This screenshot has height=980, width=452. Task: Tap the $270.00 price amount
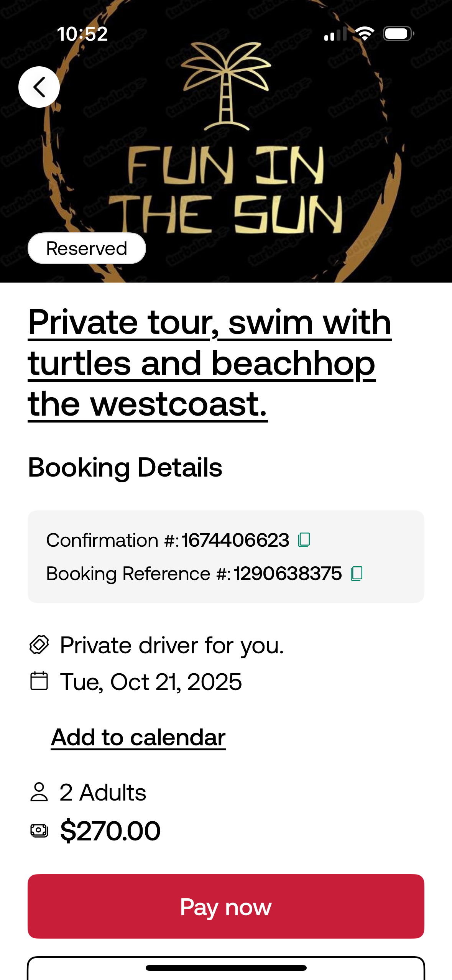tap(110, 830)
